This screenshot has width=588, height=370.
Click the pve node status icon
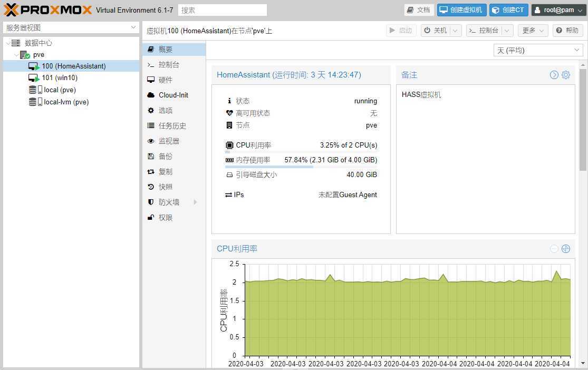click(x=25, y=55)
